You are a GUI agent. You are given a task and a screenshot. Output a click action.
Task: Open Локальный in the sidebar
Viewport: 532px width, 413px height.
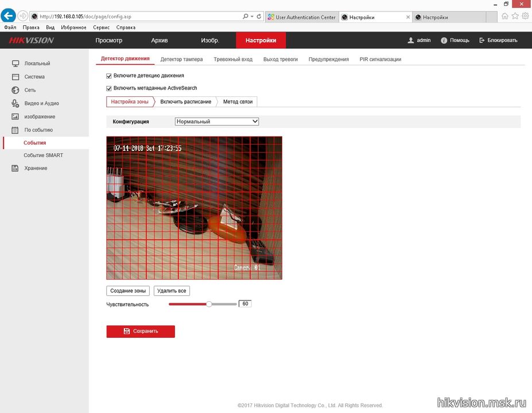[37, 64]
